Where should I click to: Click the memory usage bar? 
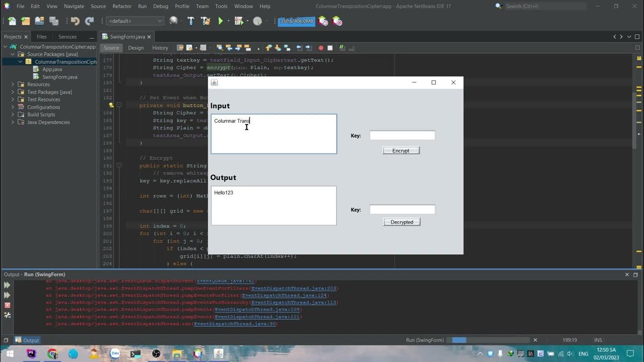pyautogui.click(x=297, y=21)
